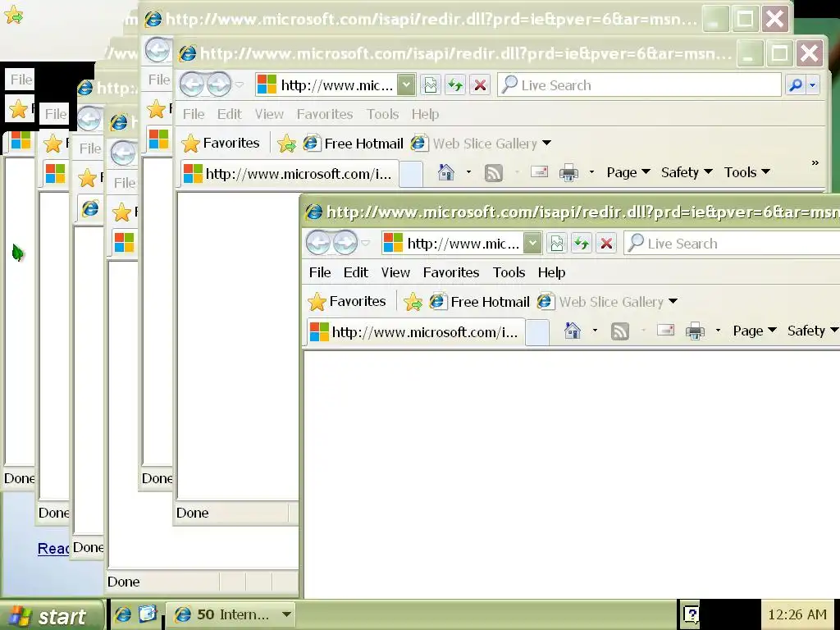Go forward in the second IE window
This screenshot has height=630, width=840.
[x=219, y=84]
